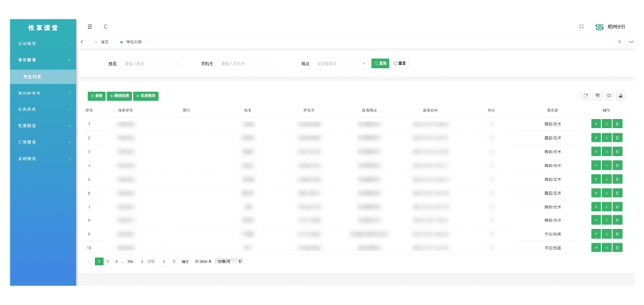Click the pencil edit icon in row 2
Viewport: 644px width, 305px height.
pos(596,138)
